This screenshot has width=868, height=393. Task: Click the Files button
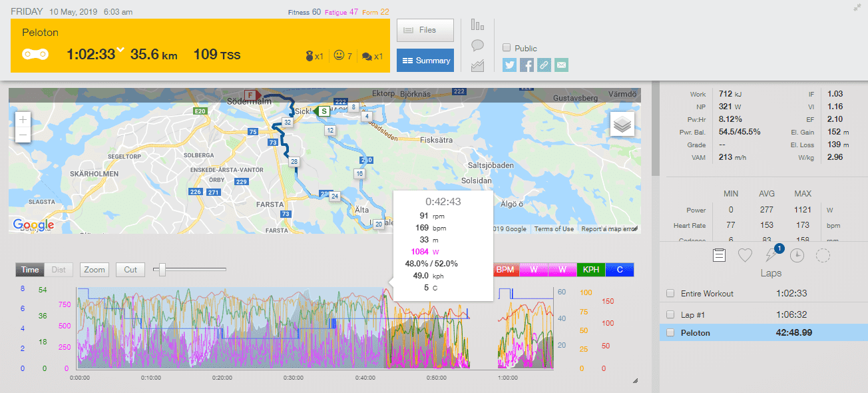(x=425, y=30)
